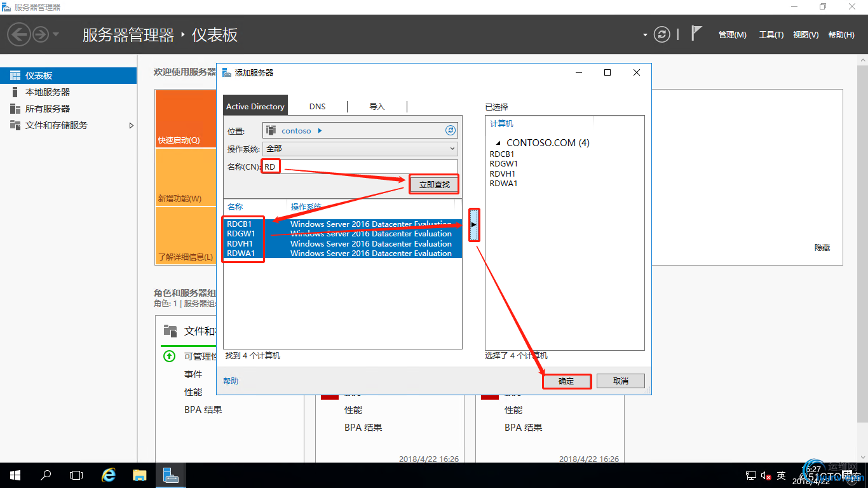Click the network icon in system tray
868x488 pixels.
point(750,475)
